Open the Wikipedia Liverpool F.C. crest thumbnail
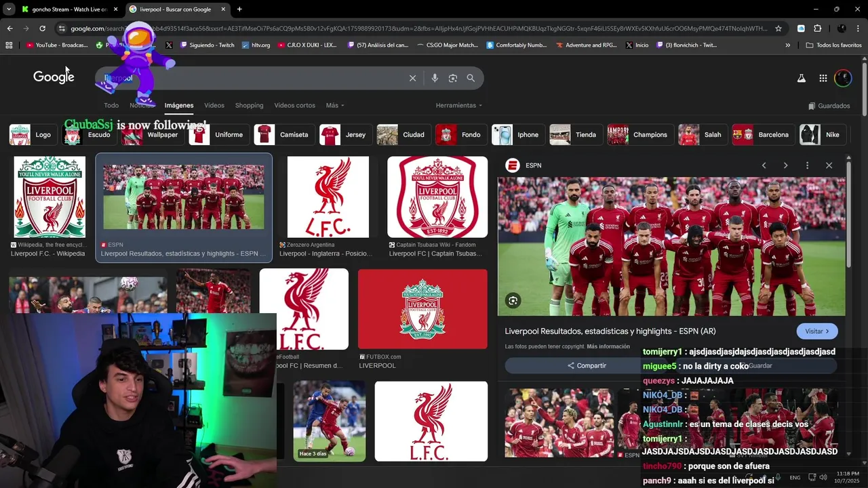This screenshot has height=488, width=868. tap(50, 197)
